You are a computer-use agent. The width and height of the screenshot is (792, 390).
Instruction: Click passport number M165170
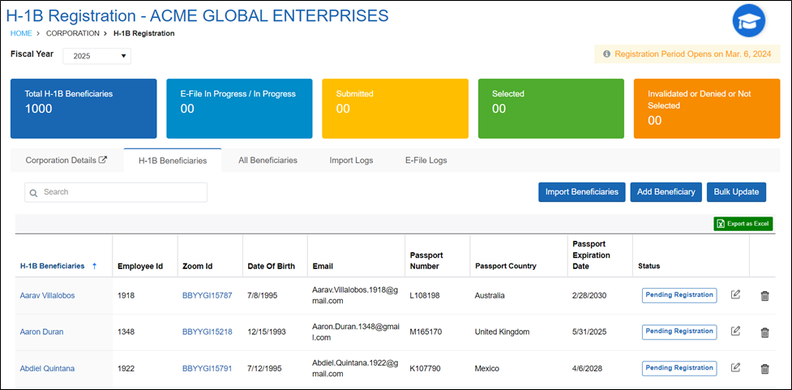click(x=426, y=332)
